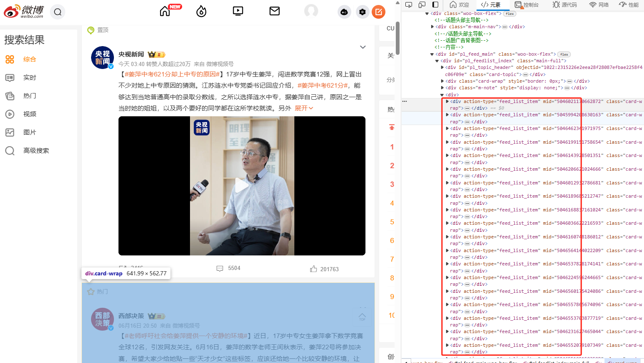Viewport: 644px width, 363px height.
Task: Click the orange compose post button
Action: [x=379, y=12]
